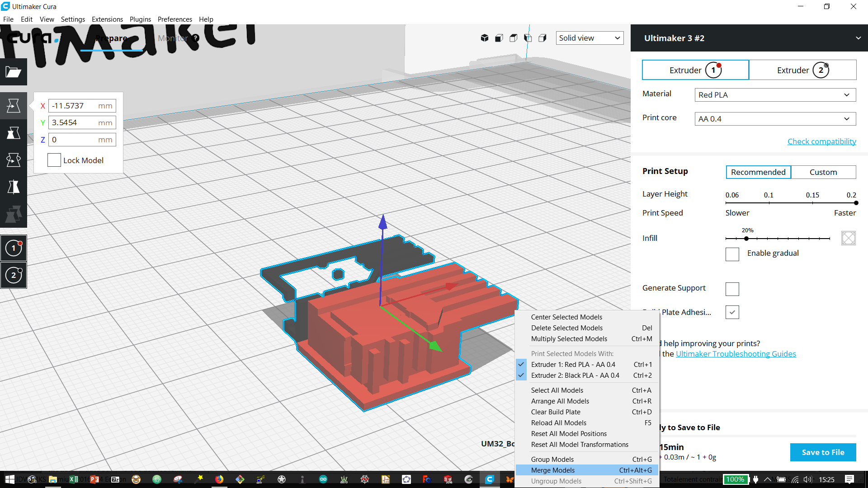Image resolution: width=868 pixels, height=488 pixels.
Task: Open file with the folder icon
Action: pos(14,72)
